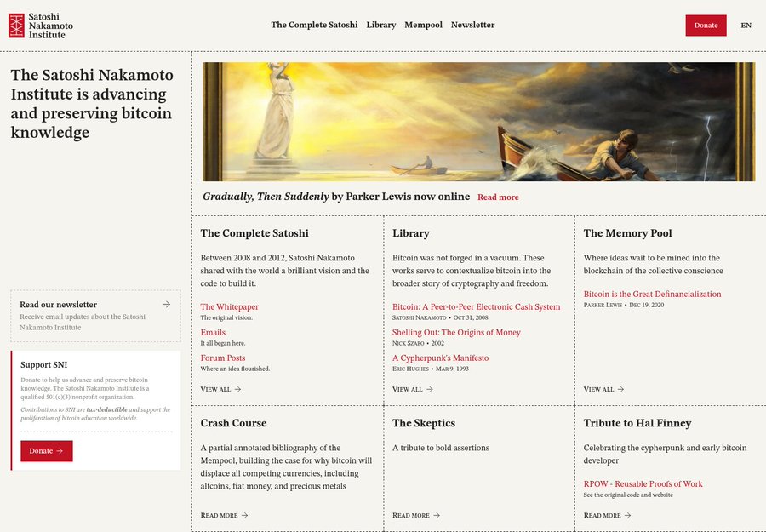Viewport: 766px width, 532px height.
Task: Go to Mempool in the top navigation
Action: 423,25
